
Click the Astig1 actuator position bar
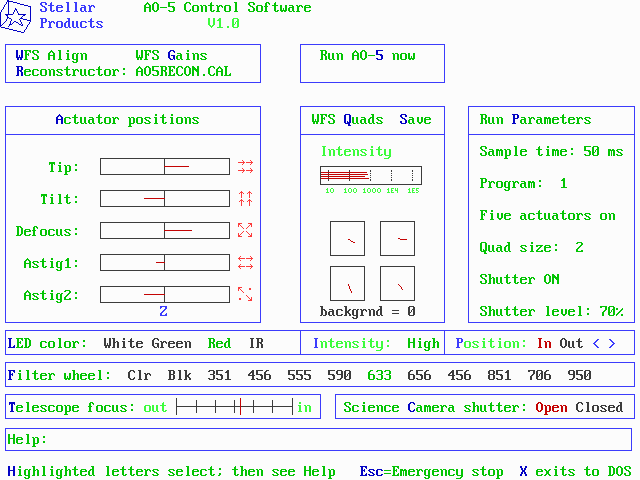click(165, 262)
